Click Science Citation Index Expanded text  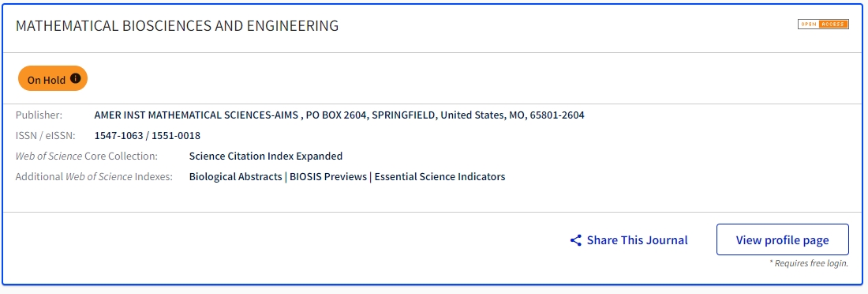266,156
